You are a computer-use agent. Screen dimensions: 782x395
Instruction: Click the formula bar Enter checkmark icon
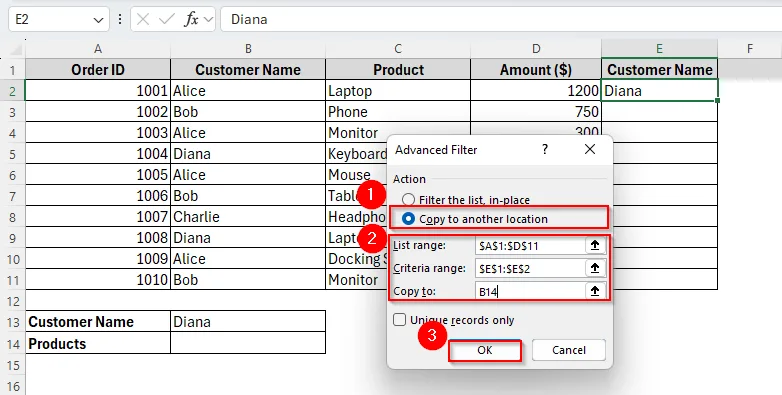tap(167, 19)
